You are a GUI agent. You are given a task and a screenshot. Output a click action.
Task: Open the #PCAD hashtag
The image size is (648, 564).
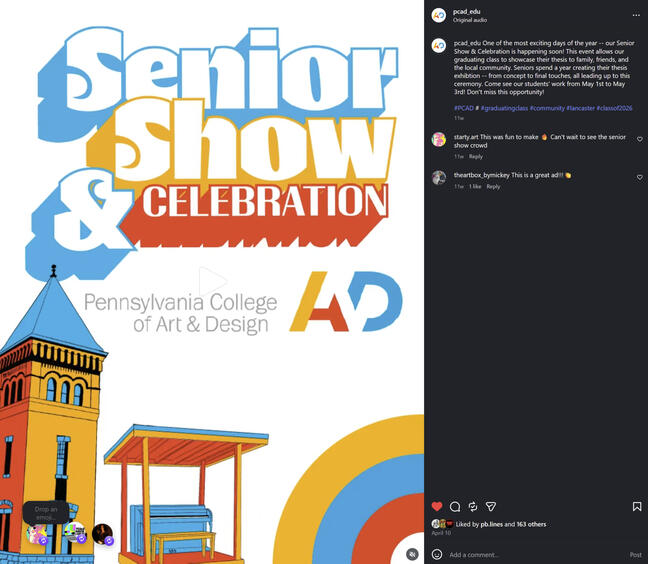click(464, 108)
